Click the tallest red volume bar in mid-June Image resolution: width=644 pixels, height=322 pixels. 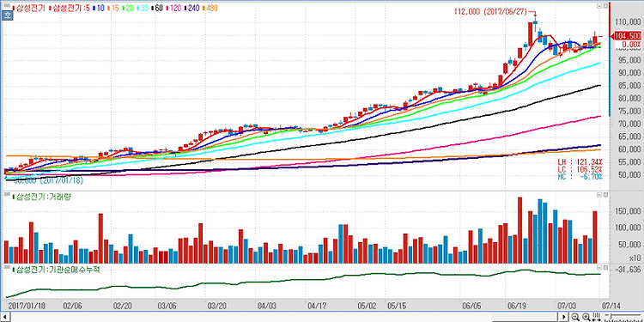click(520, 230)
